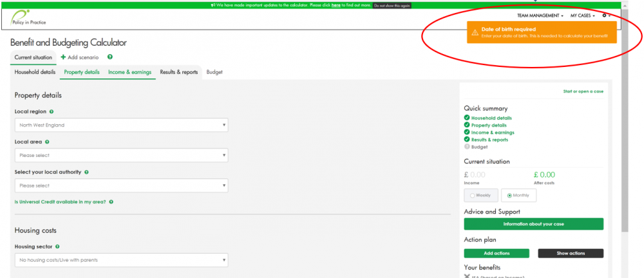This screenshot has height=278, width=644.
Task: Open the Start or open a case link
Action: [583, 91]
